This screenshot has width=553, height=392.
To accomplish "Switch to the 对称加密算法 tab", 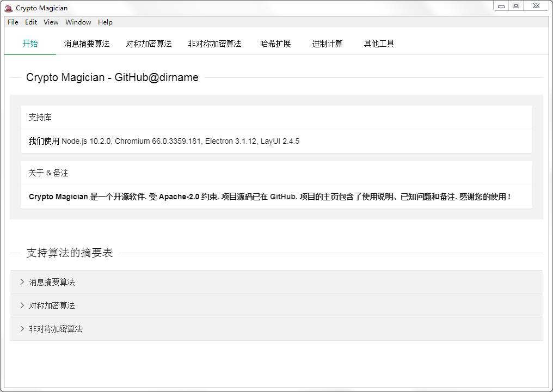I will (x=149, y=44).
